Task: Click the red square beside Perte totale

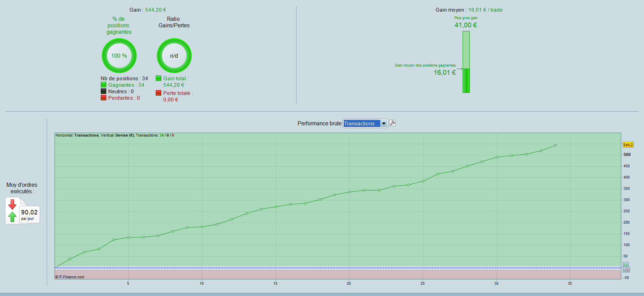Action: pyautogui.click(x=159, y=93)
